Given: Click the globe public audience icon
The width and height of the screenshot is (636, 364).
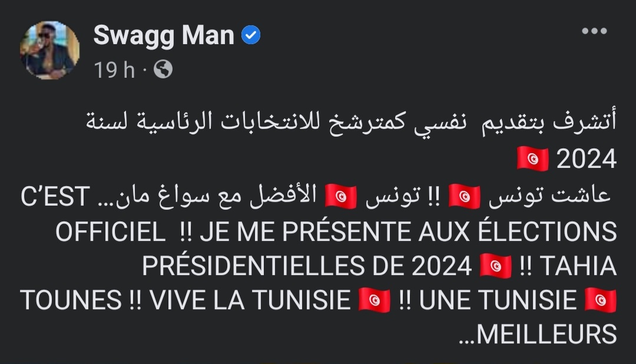Looking at the screenshot, I should coord(163,71).
